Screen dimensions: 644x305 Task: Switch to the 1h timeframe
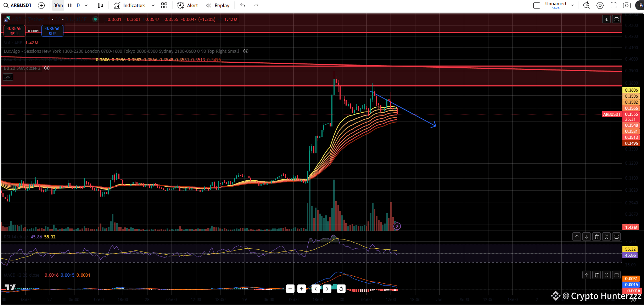70,5
